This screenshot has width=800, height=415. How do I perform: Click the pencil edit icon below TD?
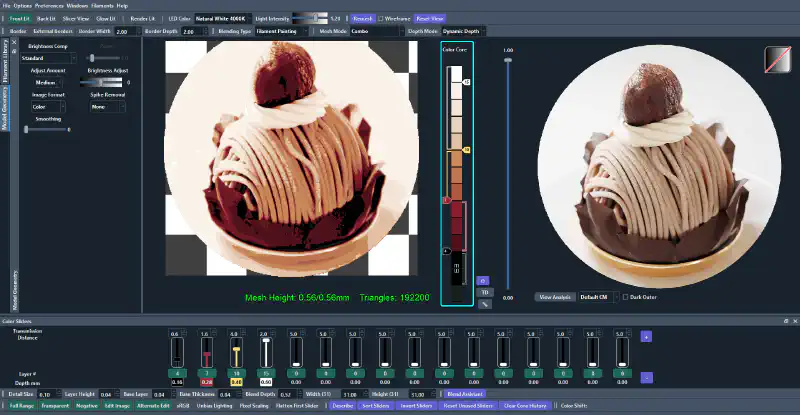tap(484, 303)
